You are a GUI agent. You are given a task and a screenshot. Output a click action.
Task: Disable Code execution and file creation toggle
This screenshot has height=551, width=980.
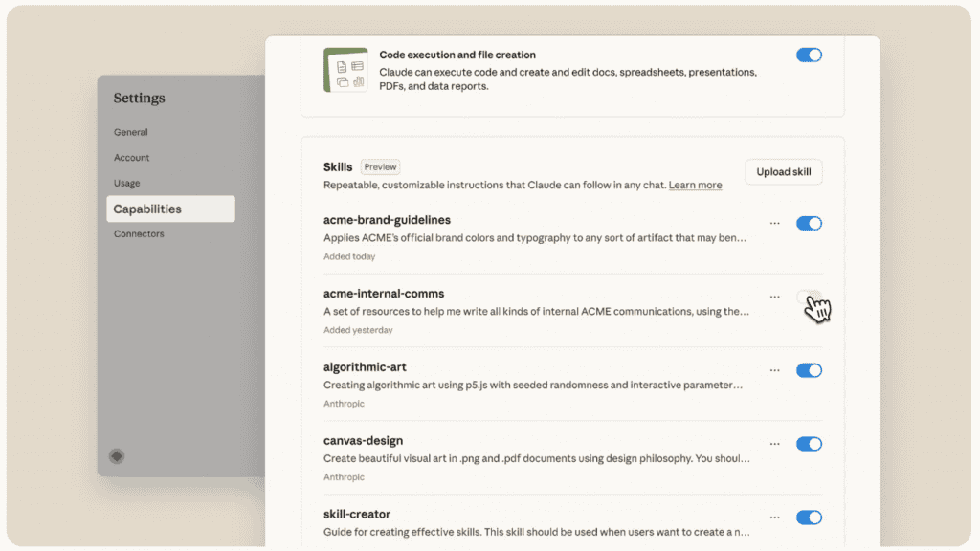[809, 55]
